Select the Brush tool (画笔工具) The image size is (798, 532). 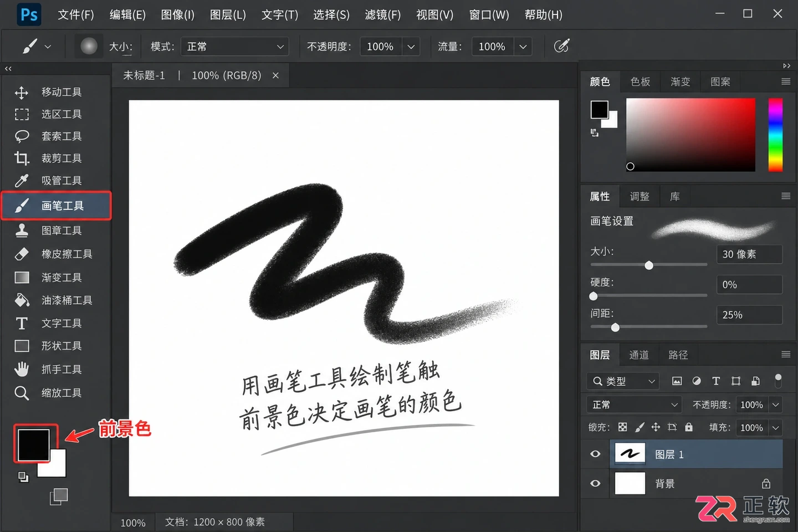[x=56, y=206]
